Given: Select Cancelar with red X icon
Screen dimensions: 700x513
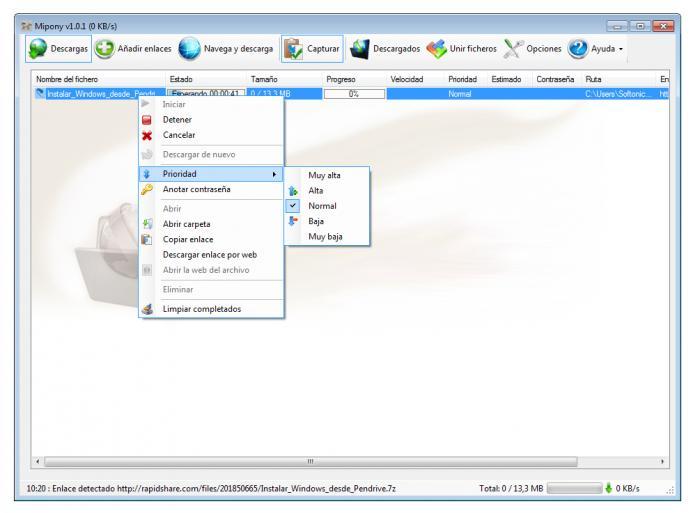Looking at the screenshot, I should pos(179,134).
